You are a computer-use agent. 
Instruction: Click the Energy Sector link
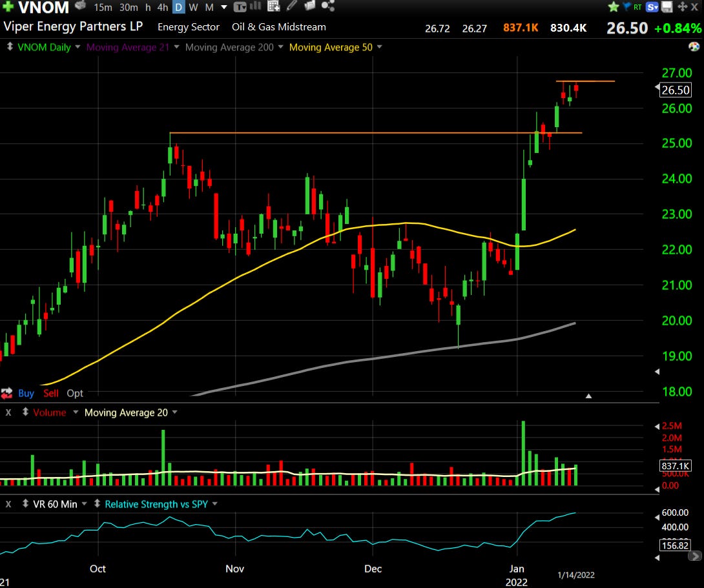click(189, 27)
